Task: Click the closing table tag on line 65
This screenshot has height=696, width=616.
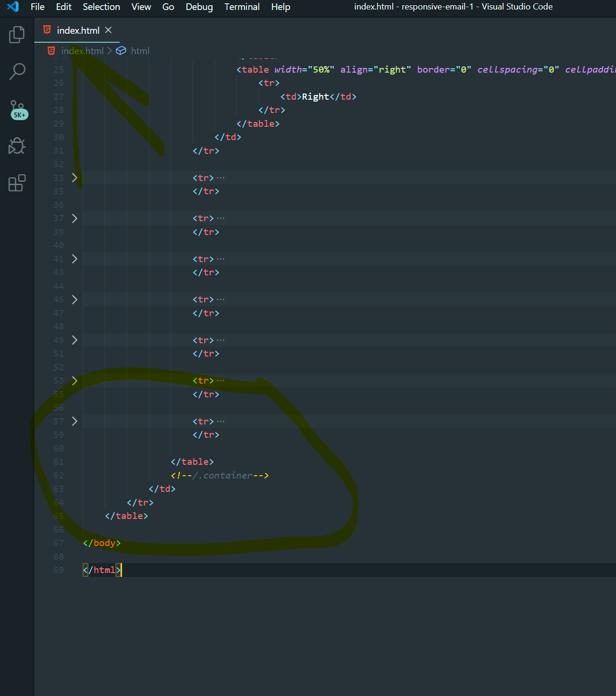Action: click(126, 516)
